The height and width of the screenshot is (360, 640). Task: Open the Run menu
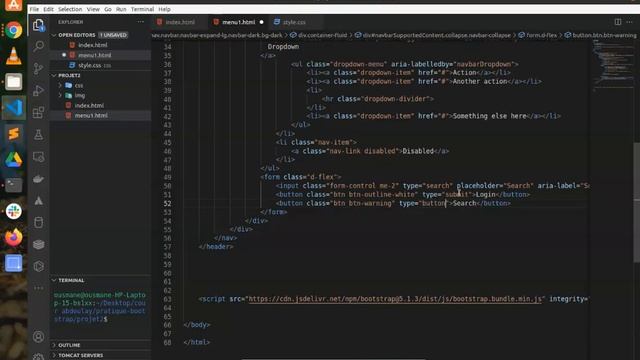[121, 9]
